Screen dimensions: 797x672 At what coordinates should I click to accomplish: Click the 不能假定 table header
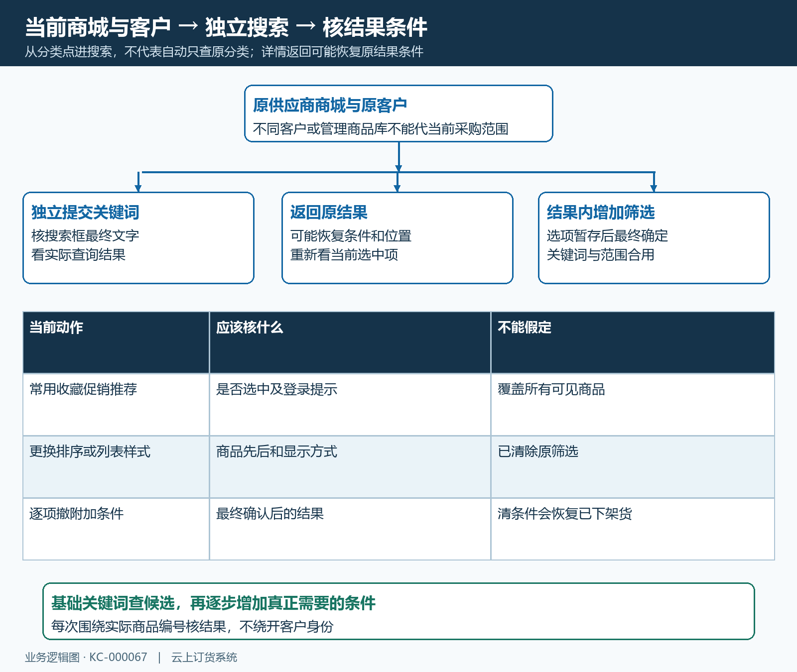(633, 342)
